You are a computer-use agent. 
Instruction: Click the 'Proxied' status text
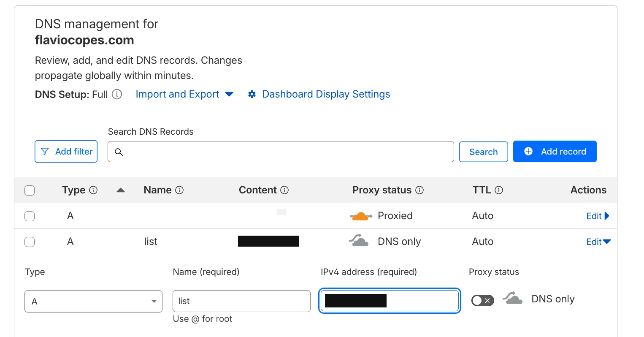(395, 216)
